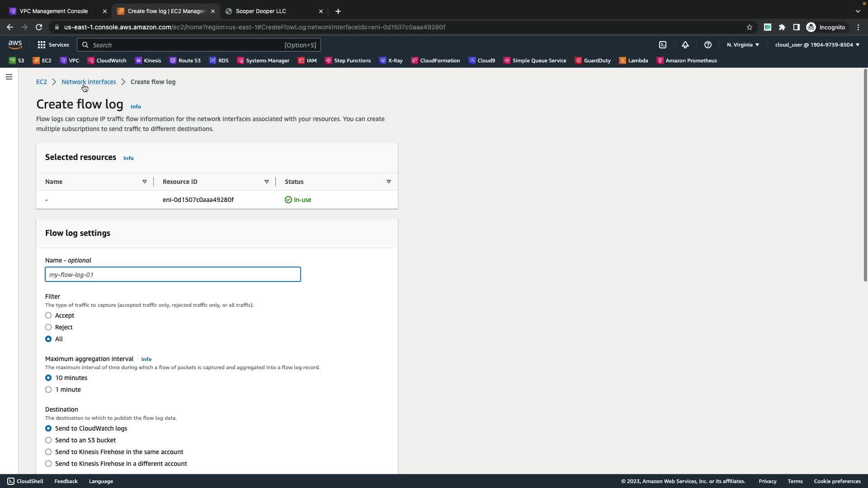
Task: Sort by the Resource ID column arrow
Action: pos(267,182)
